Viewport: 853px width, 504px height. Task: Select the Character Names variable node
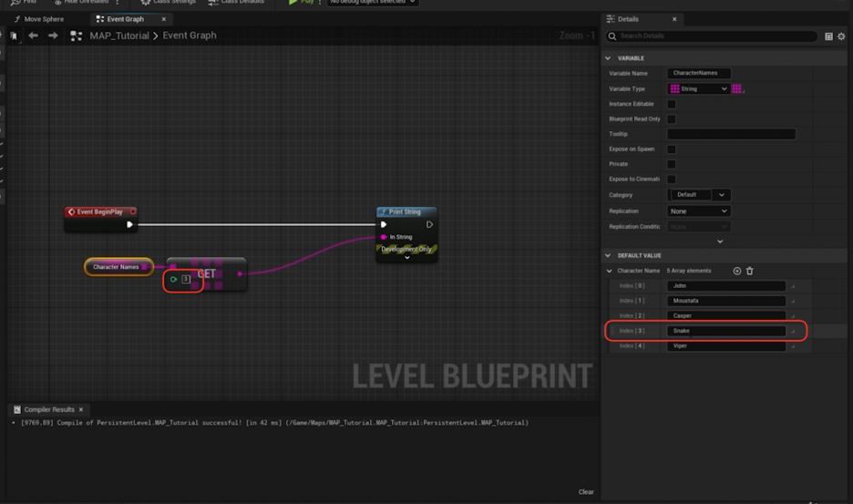point(118,267)
